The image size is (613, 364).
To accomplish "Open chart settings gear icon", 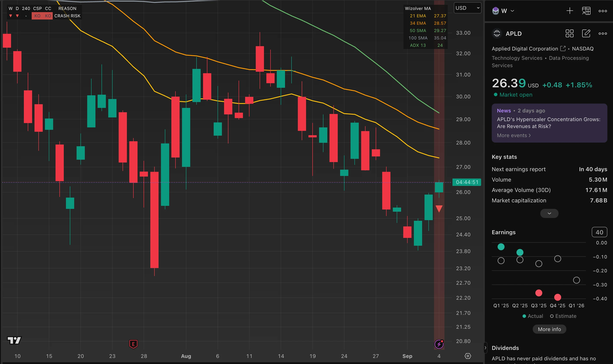I will pos(468,356).
